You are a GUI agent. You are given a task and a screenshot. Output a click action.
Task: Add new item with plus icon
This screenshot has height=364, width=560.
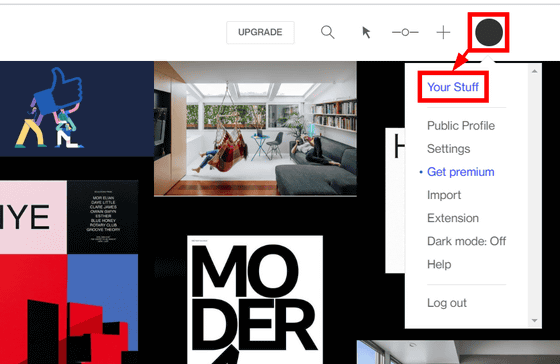click(443, 32)
